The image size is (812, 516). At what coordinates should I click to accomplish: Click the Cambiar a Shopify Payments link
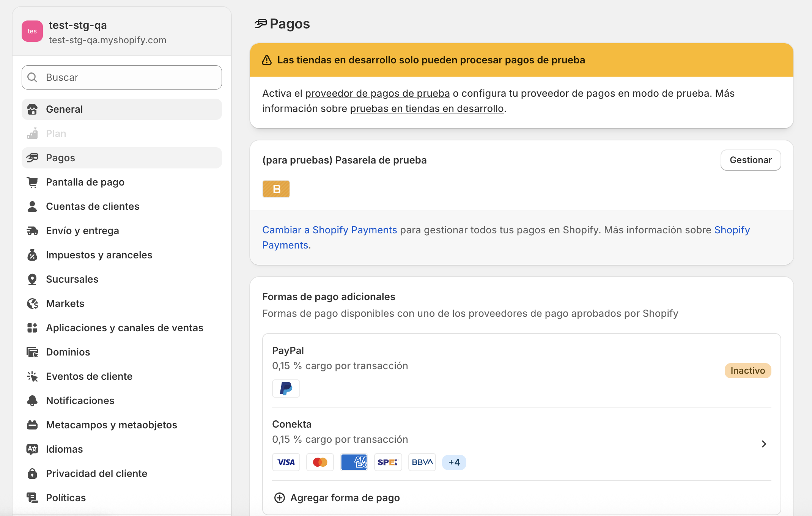click(330, 230)
